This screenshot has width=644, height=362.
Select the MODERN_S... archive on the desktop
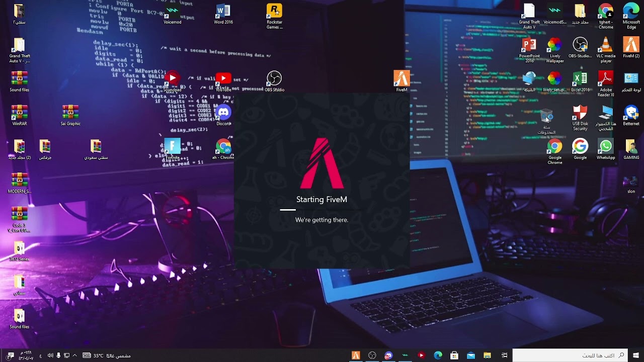pos(19,184)
